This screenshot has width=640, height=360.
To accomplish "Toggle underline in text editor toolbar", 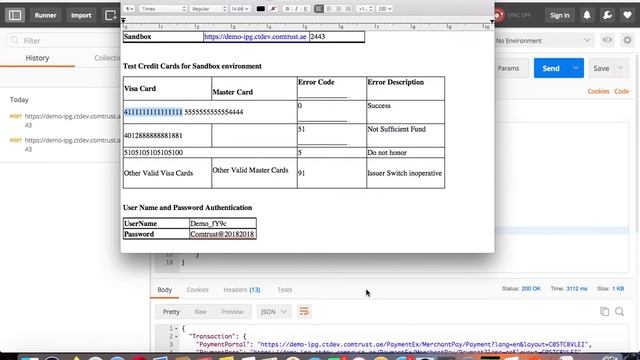I will [305, 9].
